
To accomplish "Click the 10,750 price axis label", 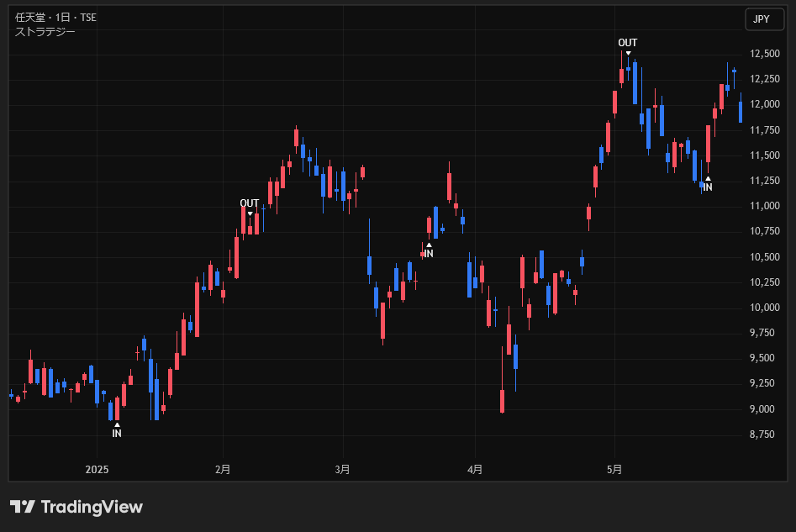I will point(765,231).
